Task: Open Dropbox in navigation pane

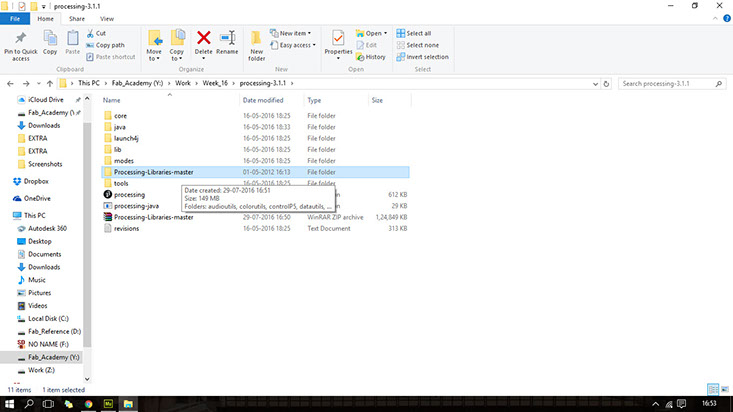Action: [x=36, y=181]
